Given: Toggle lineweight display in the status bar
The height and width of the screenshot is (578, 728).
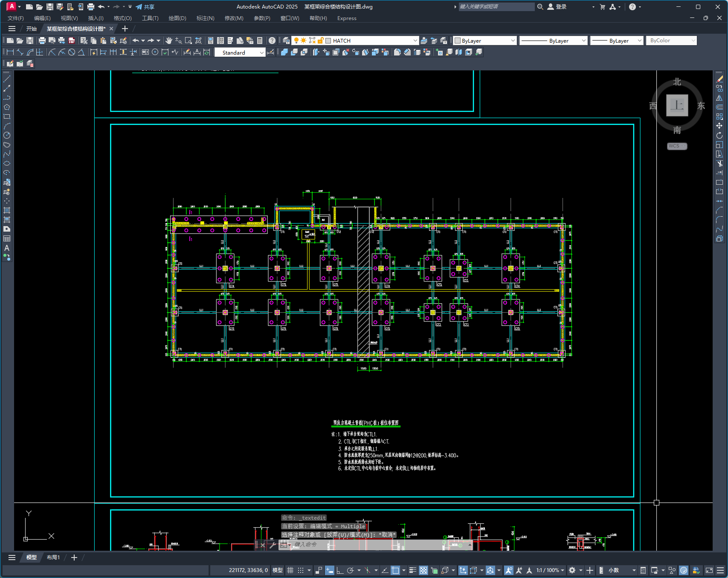Looking at the screenshot, I should [412, 570].
